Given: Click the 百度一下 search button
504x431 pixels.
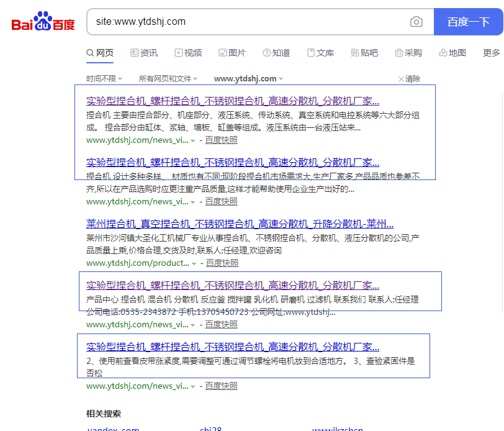Looking at the screenshot, I should [x=469, y=22].
